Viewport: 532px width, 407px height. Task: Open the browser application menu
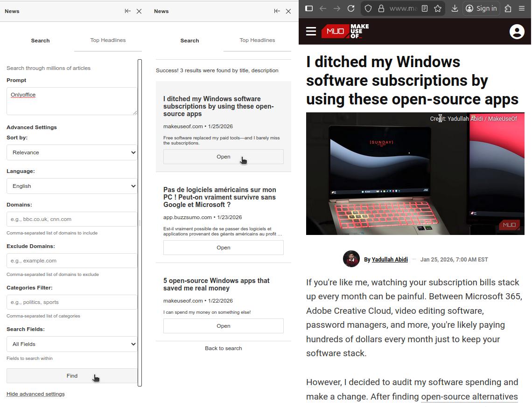coord(522,8)
